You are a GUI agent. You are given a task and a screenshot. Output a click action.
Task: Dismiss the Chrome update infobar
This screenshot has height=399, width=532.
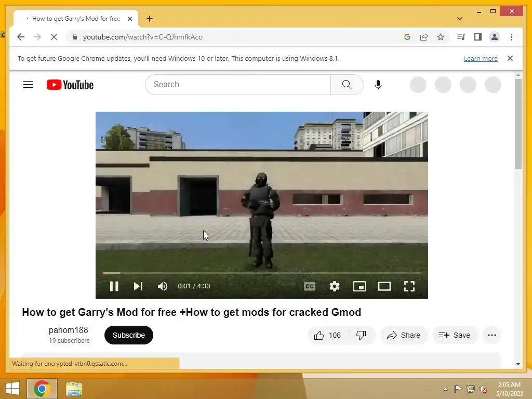click(x=510, y=58)
